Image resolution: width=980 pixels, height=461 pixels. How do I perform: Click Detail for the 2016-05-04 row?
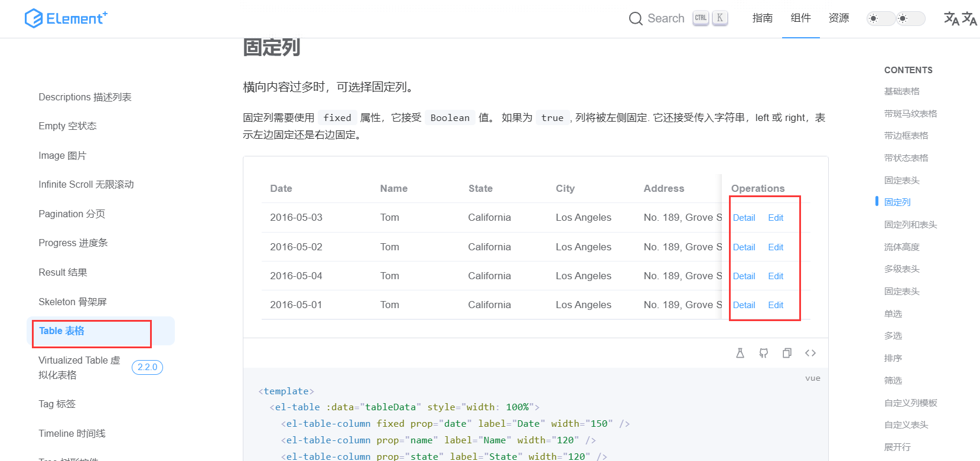coord(744,276)
